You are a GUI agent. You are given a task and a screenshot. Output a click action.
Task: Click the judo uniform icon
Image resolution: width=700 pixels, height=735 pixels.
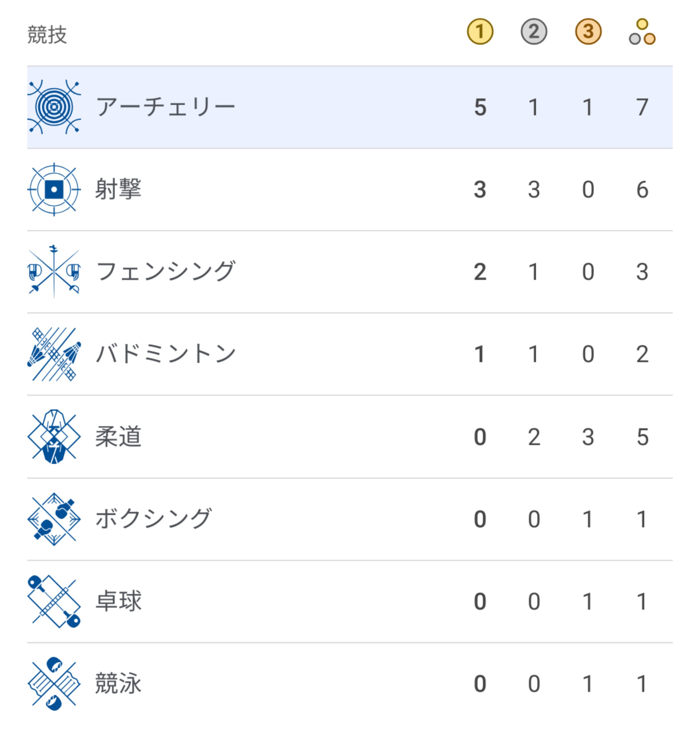click(x=54, y=436)
